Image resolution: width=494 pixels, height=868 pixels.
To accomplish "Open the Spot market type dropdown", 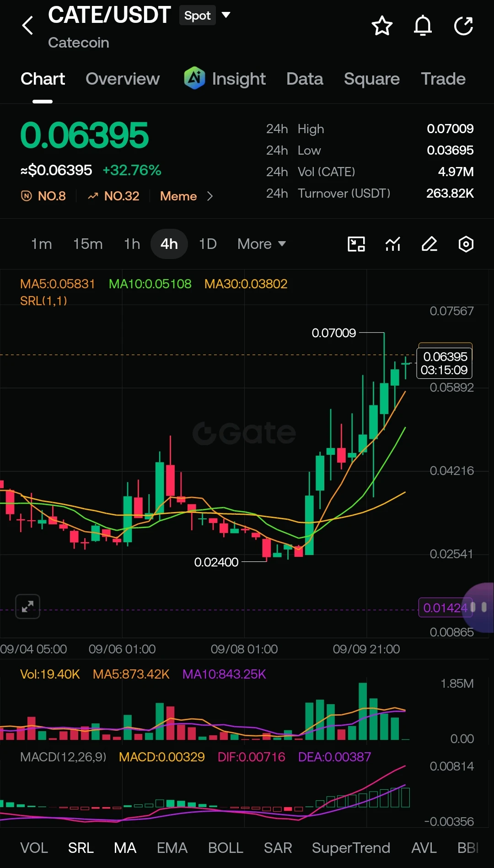I will pyautogui.click(x=205, y=15).
